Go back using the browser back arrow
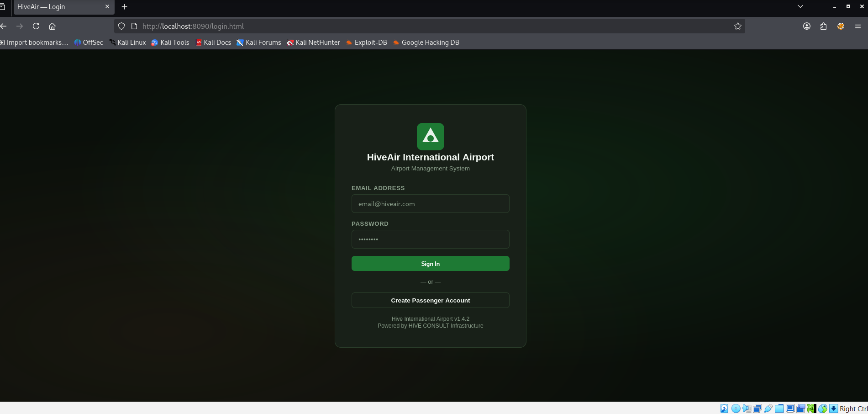 (x=4, y=26)
